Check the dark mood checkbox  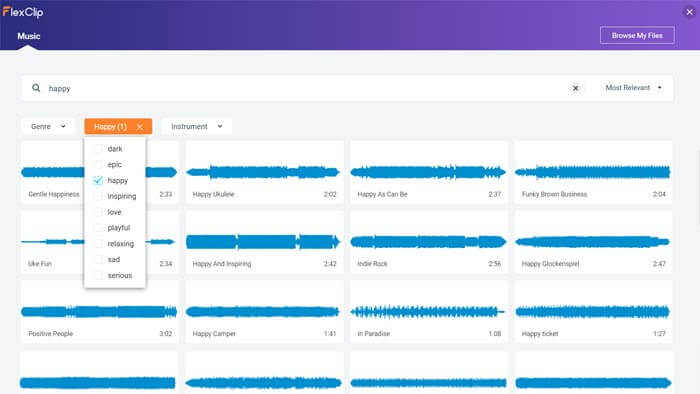pyautogui.click(x=98, y=149)
